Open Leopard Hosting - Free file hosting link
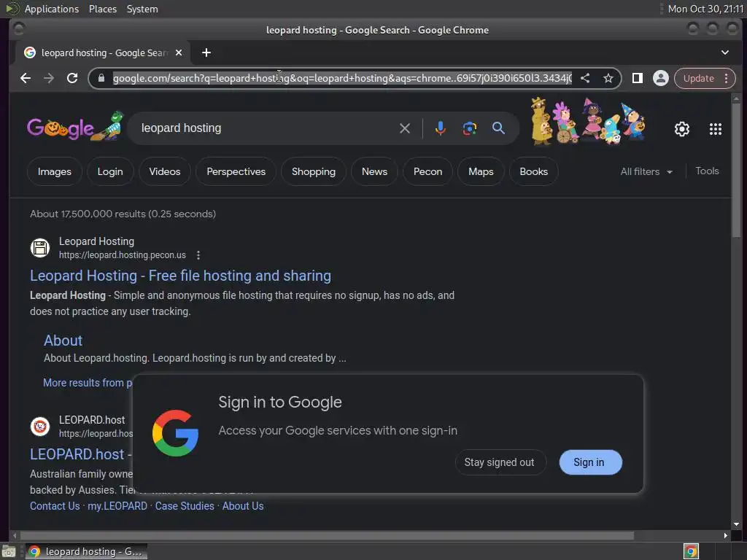Viewport: 747px width, 560px height. 181,276
